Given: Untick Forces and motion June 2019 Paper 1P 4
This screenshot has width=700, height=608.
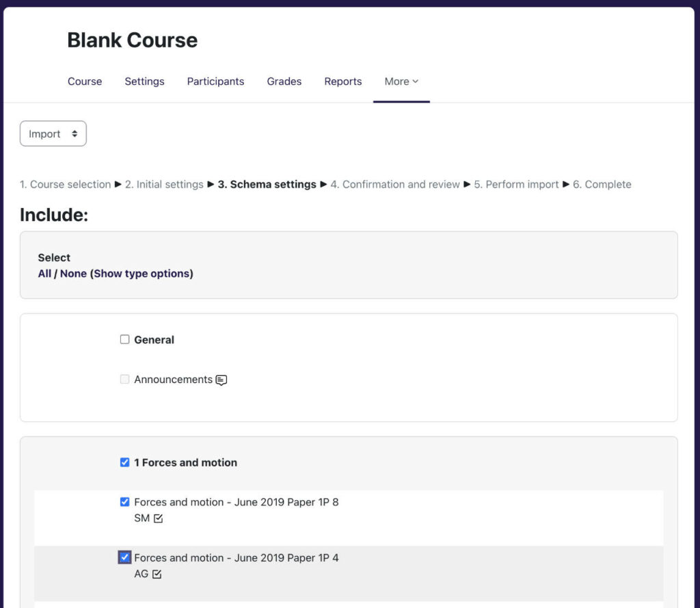Looking at the screenshot, I should click(x=124, y=557).
